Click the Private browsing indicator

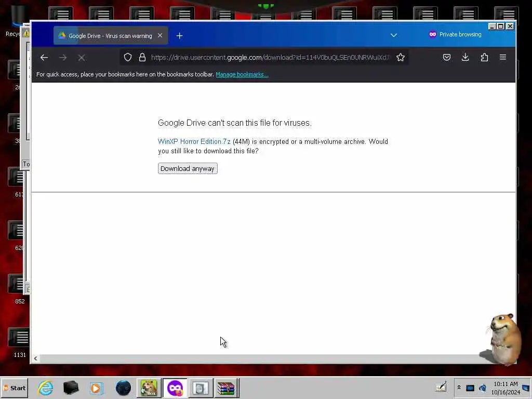click(455, 34)
